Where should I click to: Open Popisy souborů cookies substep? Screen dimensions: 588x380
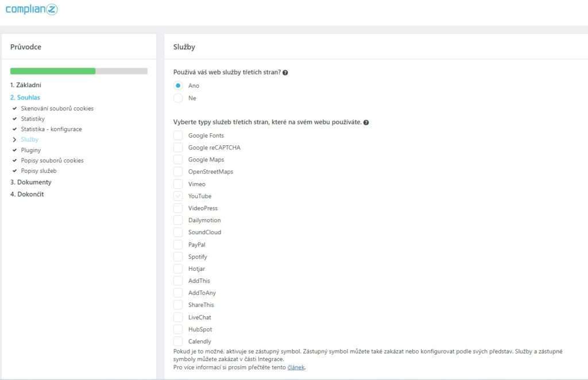(52, 160)
